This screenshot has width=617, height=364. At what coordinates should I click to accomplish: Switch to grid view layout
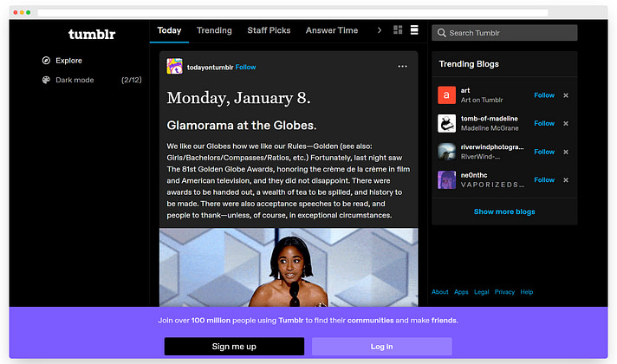(398, 30)
